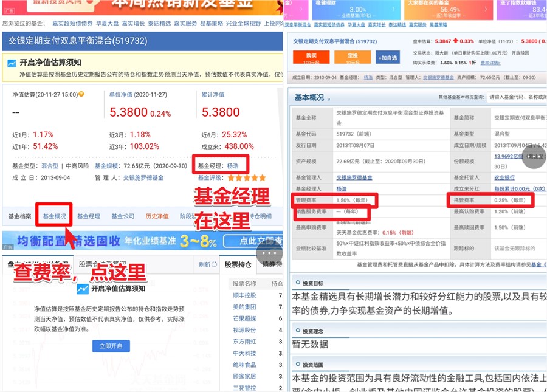Click fund manager 杨浩 link in left page
Viewport: 547px width, 392px height.
(233, 166)
